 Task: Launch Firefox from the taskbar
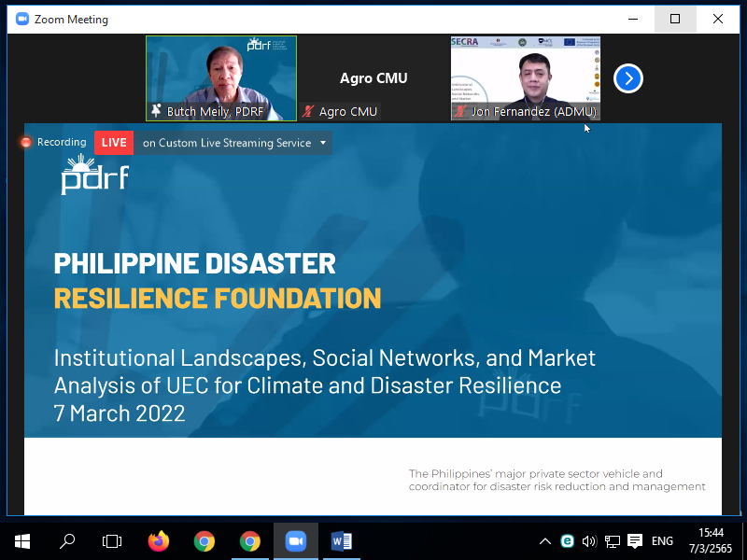click(158, 541)
